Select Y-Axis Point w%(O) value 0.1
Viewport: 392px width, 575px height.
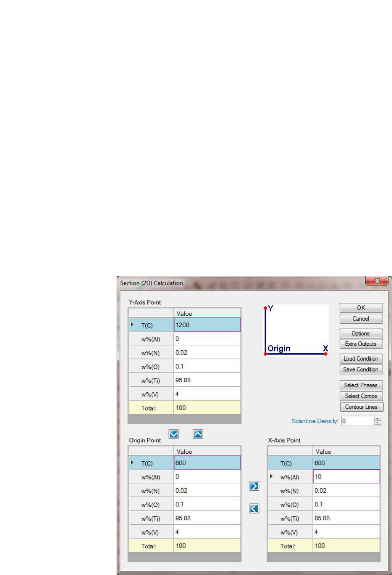click(207, 366)
